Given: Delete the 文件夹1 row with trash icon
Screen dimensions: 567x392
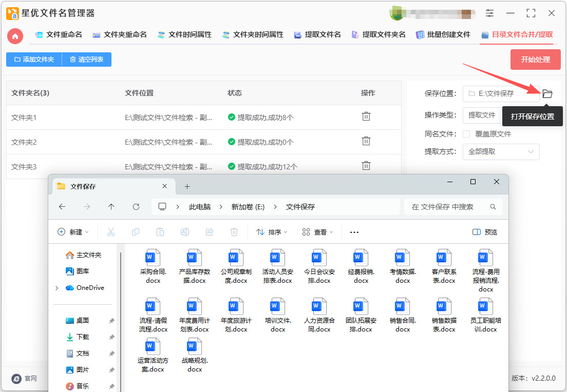Looking at the screenshot, I should pos(366,116).
